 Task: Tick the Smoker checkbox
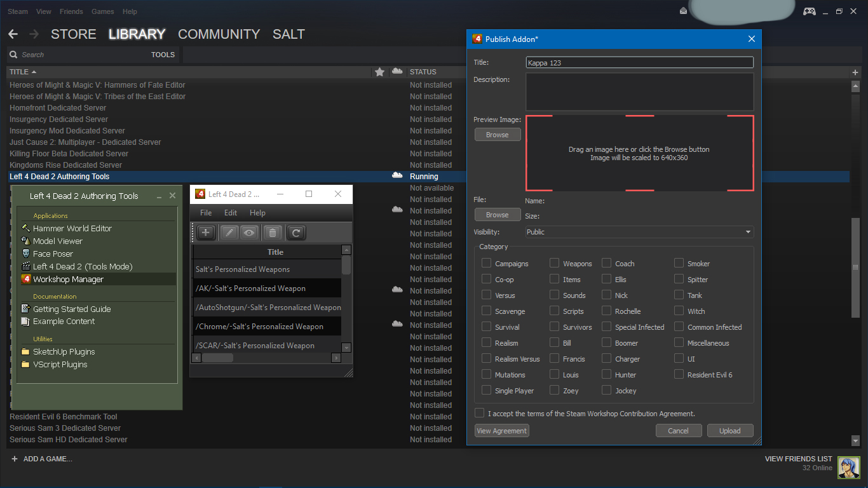pos(679,263)
